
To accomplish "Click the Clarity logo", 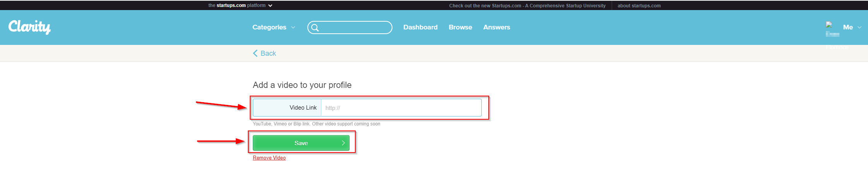I will click(x=29, y=27).
